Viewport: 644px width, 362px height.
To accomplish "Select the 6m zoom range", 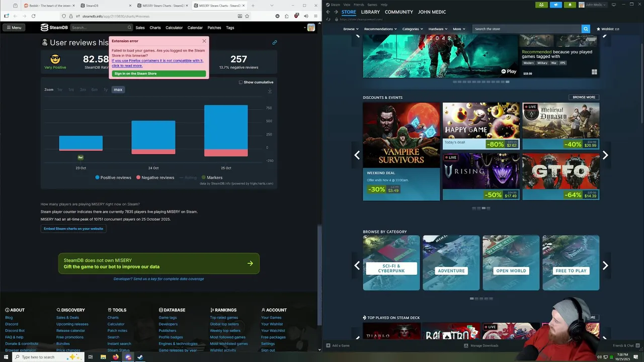I will [x=94, y=89].
